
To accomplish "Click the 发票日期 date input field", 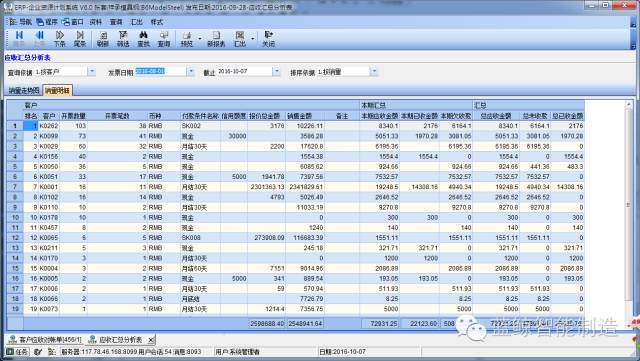I will point(160,71).
